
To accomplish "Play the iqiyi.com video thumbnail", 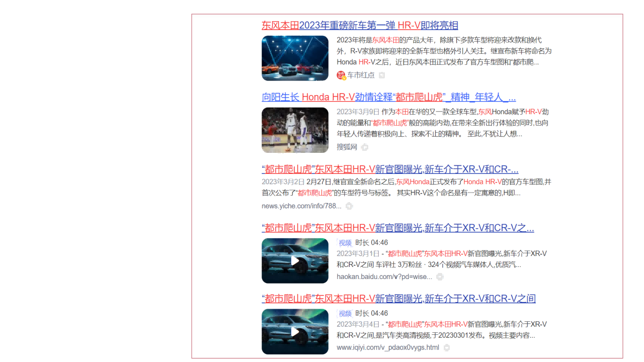I will click(295, 332).
